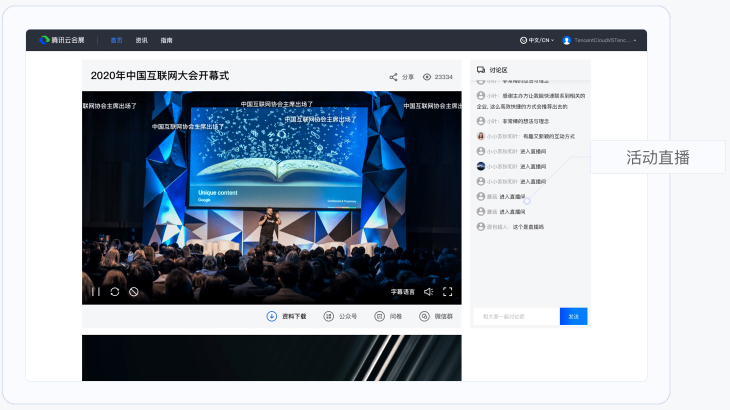Select the long chat message starting 感谢主办方

(531, 101)
